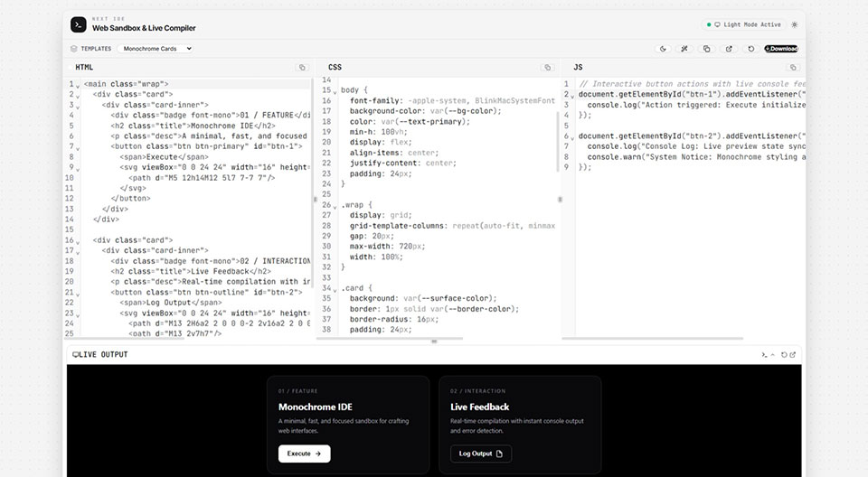Open Live Output in external window
The image size is (868, 477).
793,355
